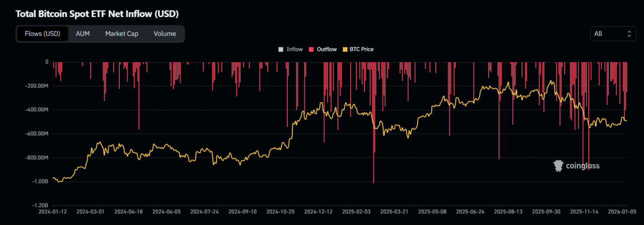Open the Volume tab
644x225 pixels.
(165, 34)
